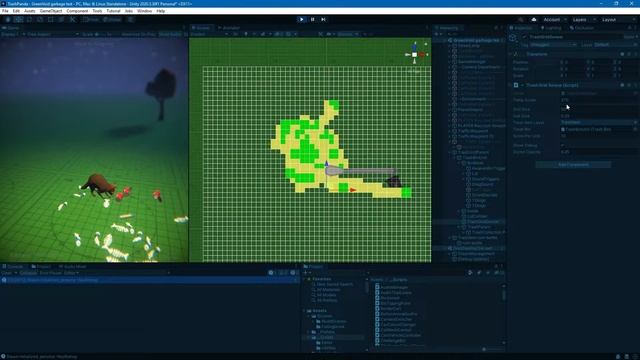Switch to the Occlusion tab
The height and width of the screenshot is (360, 640).
point(582,28)
